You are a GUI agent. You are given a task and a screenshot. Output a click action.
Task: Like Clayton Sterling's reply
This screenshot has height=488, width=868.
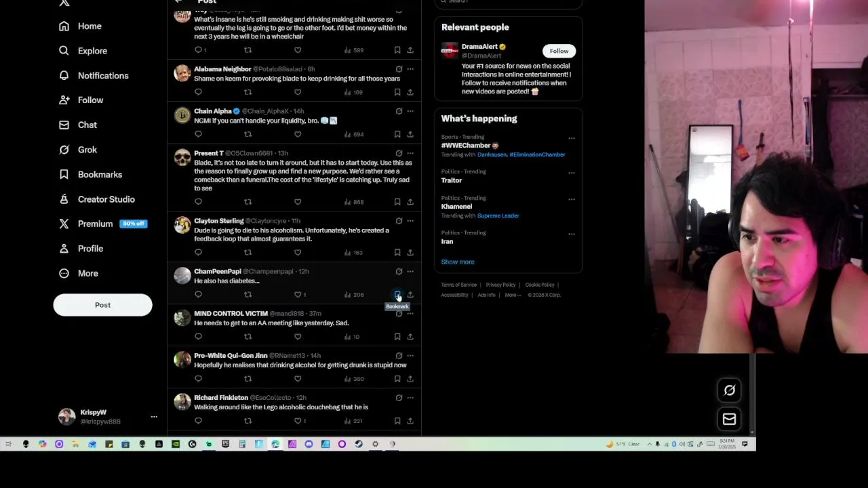pyautogui.click(x=298, y=252)
